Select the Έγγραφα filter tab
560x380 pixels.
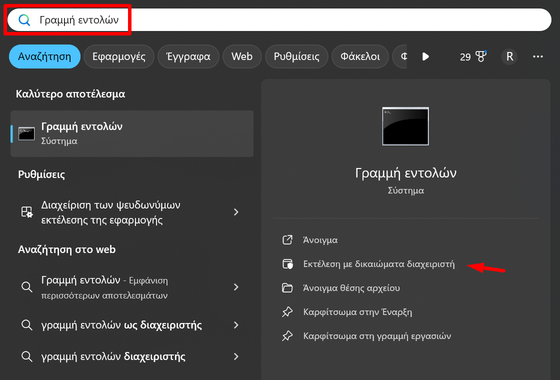click(188, 56)
